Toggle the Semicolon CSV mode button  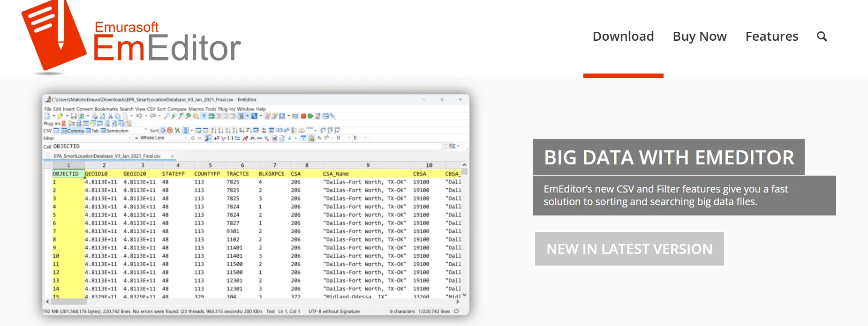pyautogui.click(x=114, y=131)
